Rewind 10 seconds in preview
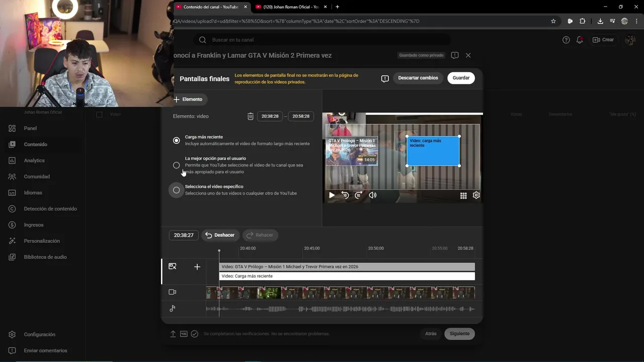644x362 pixels. (345, 195)
